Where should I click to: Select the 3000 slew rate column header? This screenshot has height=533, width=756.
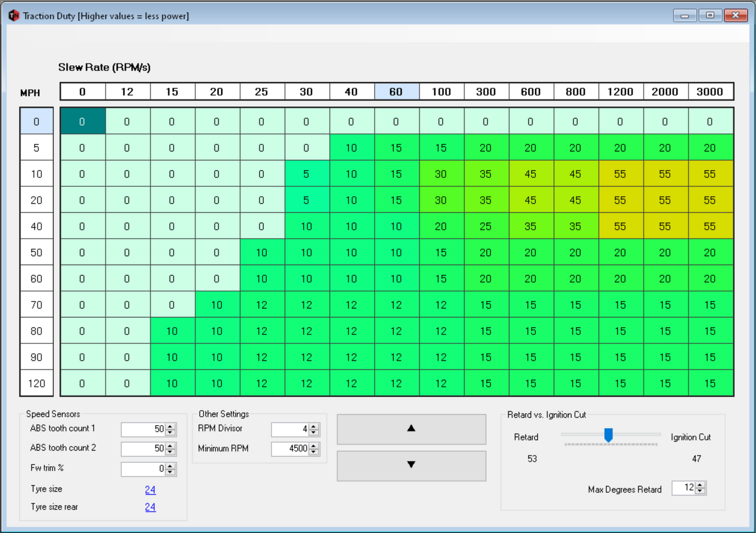709,92
